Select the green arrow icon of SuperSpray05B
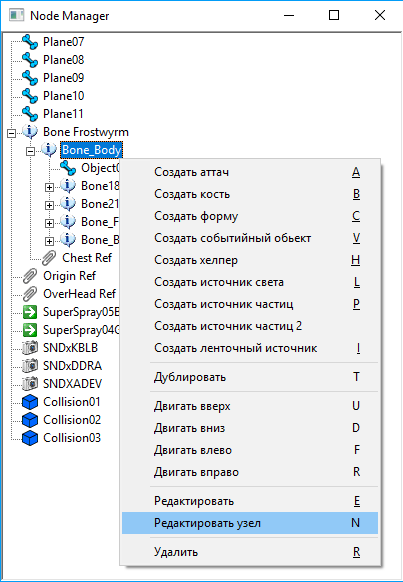The width and height of the screenshot is (403, 582). [30, 312]
